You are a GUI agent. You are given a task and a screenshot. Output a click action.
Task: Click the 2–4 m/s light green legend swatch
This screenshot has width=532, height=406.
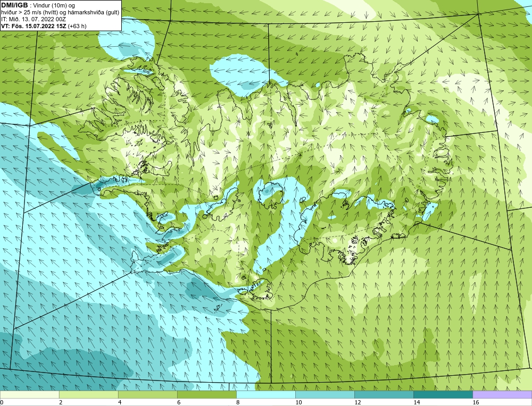coord(88,395)
